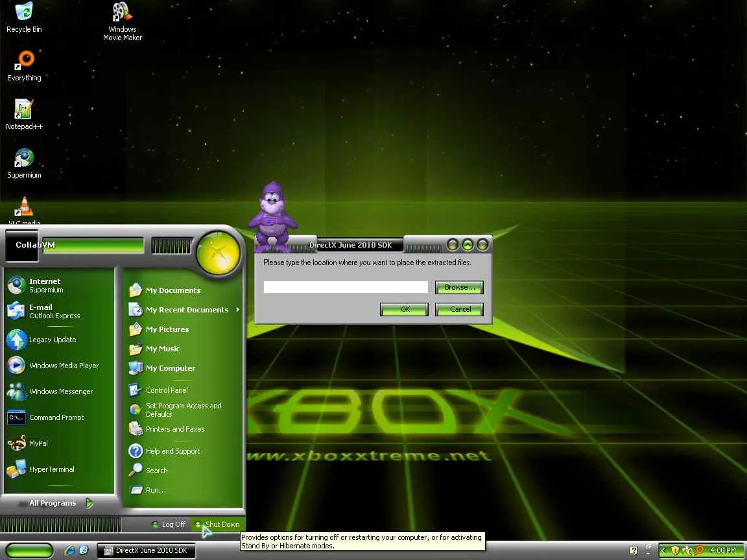Focus the extraction location text field
Screen dimensions: 747x560
[x=346, y=287]
